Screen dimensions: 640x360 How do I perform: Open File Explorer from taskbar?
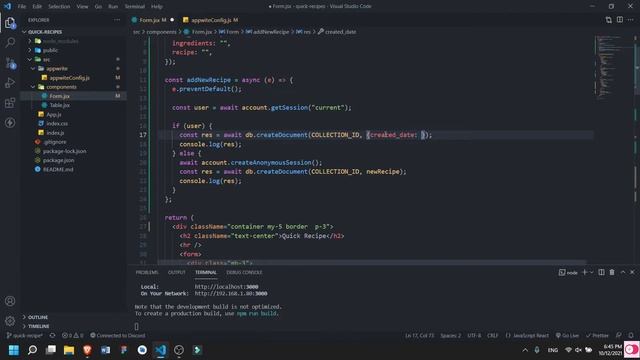[69, 350]
